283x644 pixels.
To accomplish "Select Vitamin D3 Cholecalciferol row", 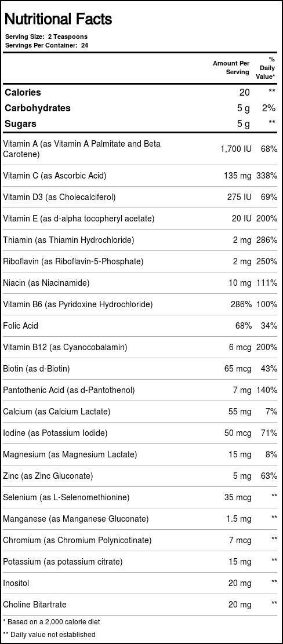I will click(141, 197).
